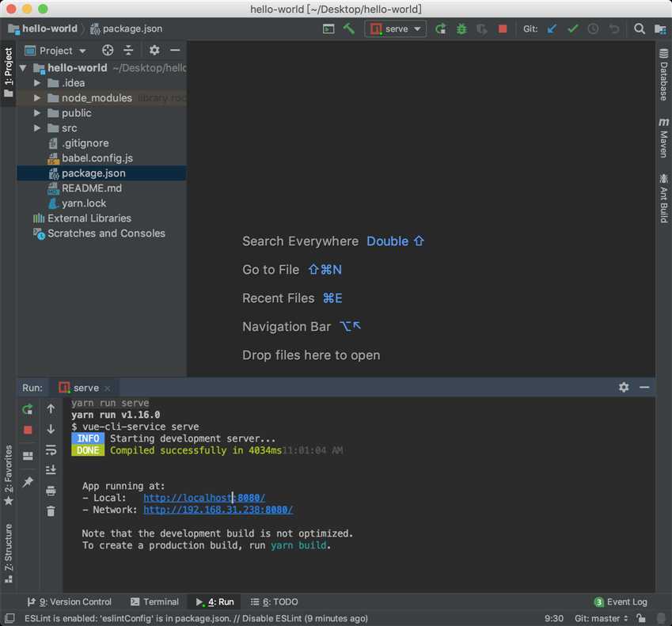Open the Ant Build side panel
The width and height of the screenshot is (672, 626).
663,198
